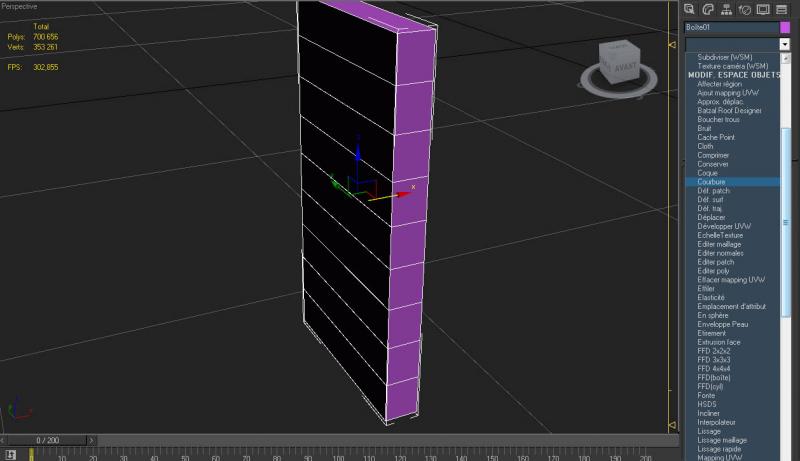Select the Courbure modifier in the list

tap(712, 182)
